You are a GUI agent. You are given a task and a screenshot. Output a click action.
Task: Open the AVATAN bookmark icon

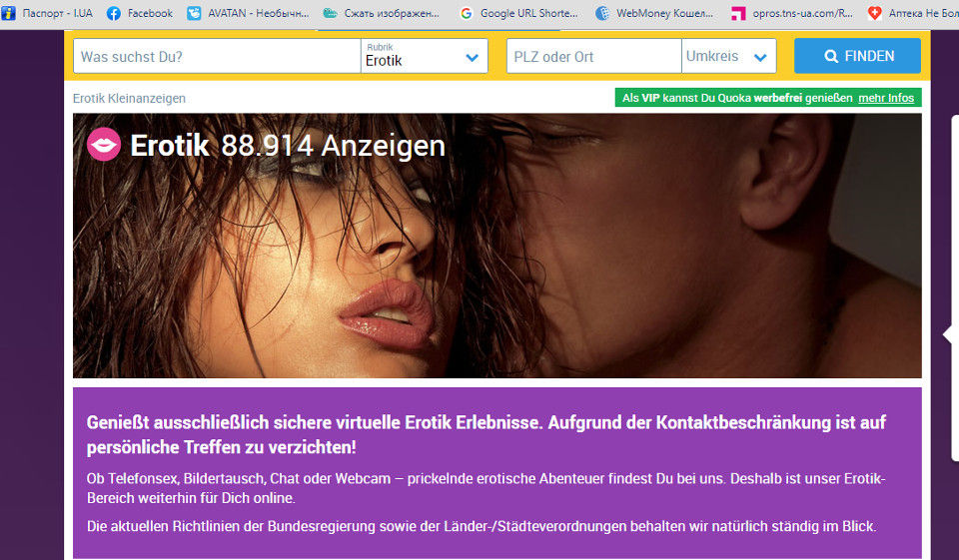pyautogui.click(x=194, y=13)
